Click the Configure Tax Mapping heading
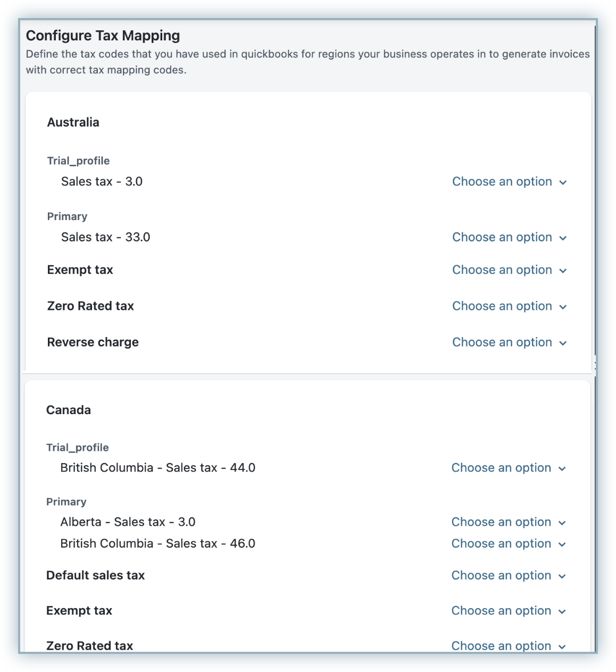The width and height of the screenshot is (616, 672). (x=103, y=36)
